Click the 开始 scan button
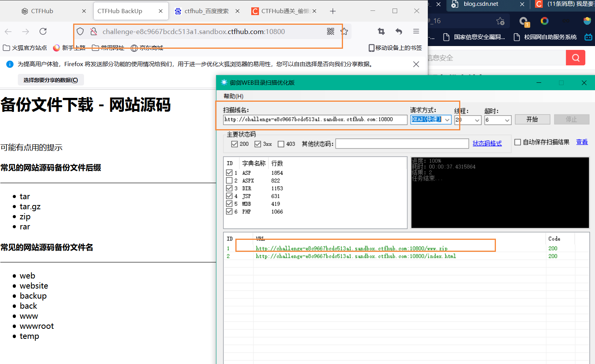This screenshot has width=595, height=364. pyautogui.click(x=532, y=119)
